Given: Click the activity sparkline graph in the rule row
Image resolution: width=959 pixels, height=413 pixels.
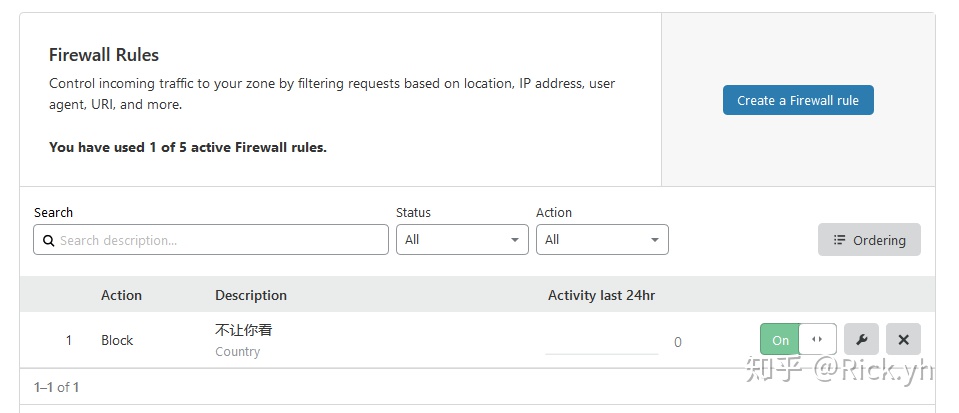Looking at the screenshot, I should pyautogui.click(x=601, y=350).
